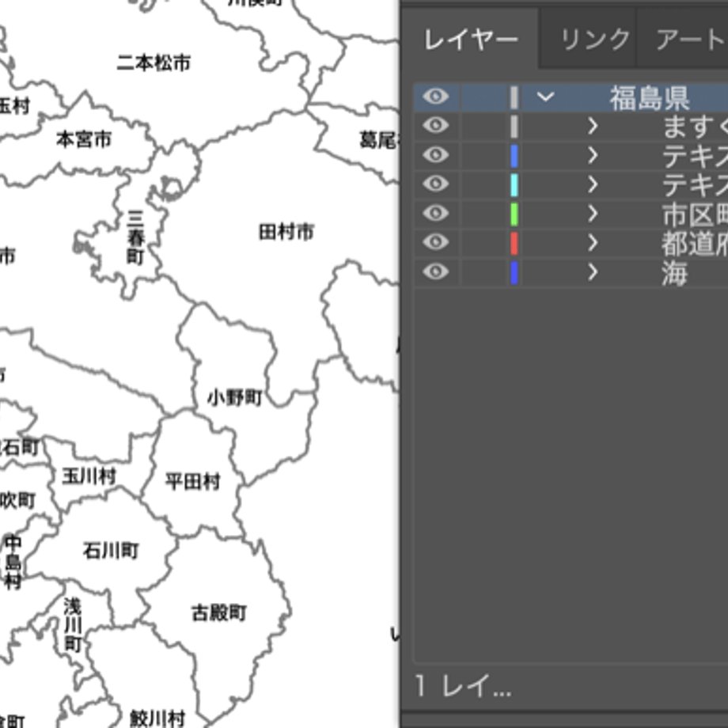Click the 田村市 label on map
Image resolution: width=728 pixels, height=728 pixels.
pos(286,232)
